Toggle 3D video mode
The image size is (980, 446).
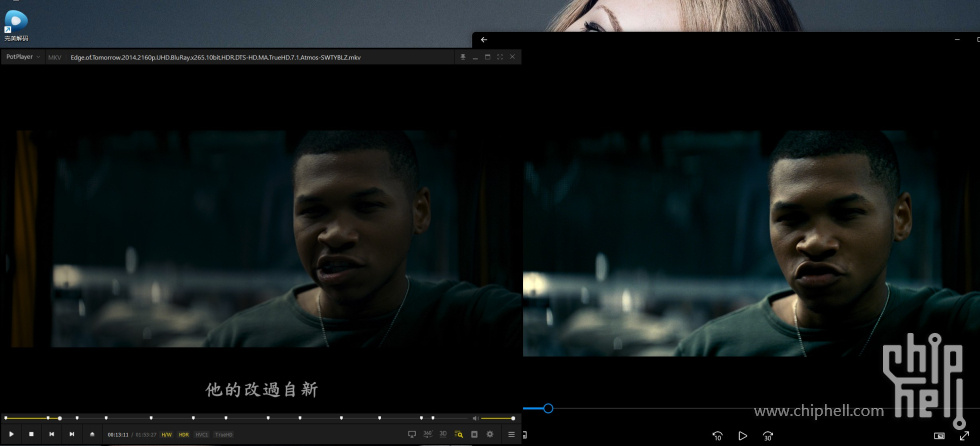pos(443,434)
